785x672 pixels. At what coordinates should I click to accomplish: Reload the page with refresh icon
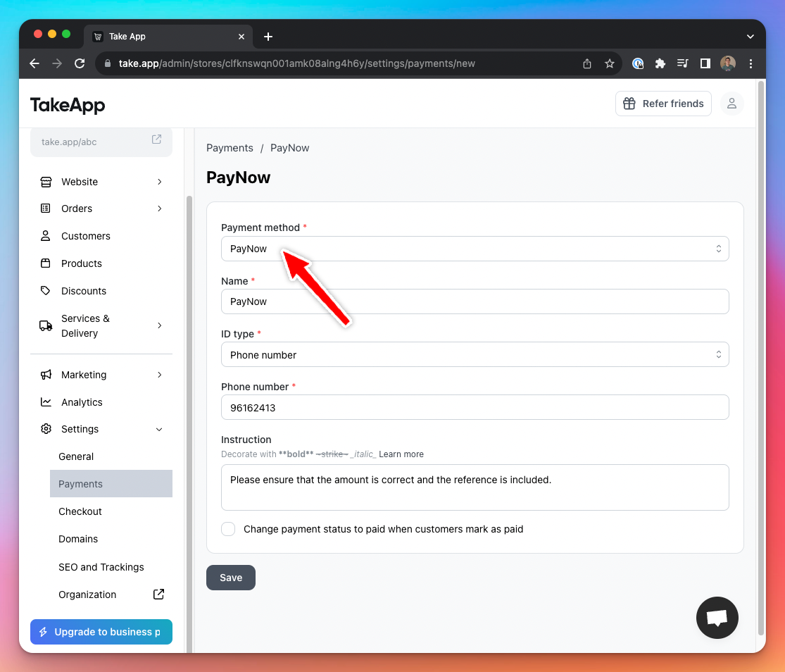[80, 63]
